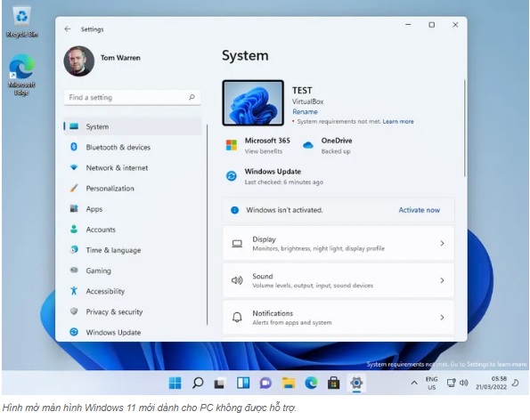This screenshot has height=420, width=530.
Task: Click the Microsoft 365 logo icon
Action: 232,145
